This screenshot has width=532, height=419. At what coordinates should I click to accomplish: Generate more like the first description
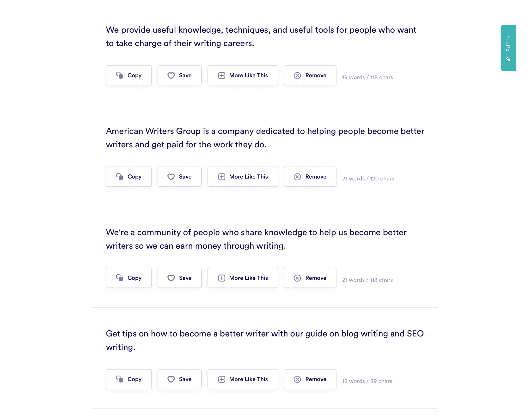click(243, 75)
